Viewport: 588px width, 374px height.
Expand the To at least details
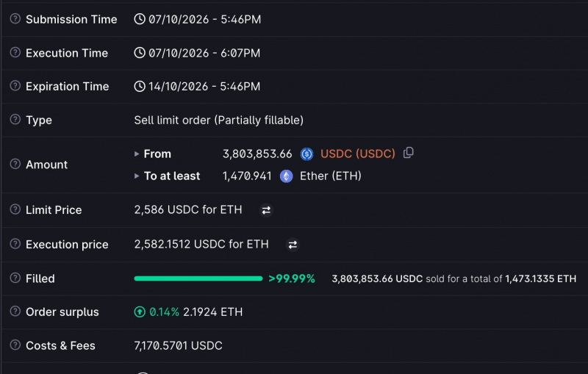coord(137,176)
